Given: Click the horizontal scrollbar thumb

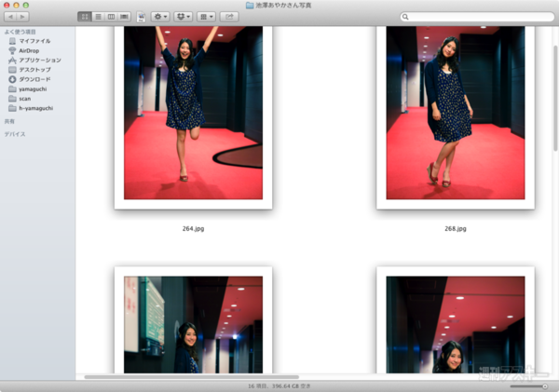Looking at the screenshot, I should 191,377.
